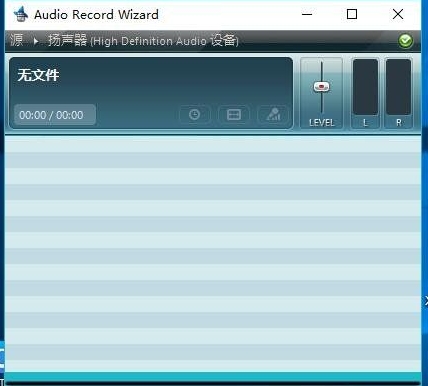The height and width of the screenshot is (386, 428).
Task: Click the Audio Record Wizard app icon
Action: click(21, 14)
